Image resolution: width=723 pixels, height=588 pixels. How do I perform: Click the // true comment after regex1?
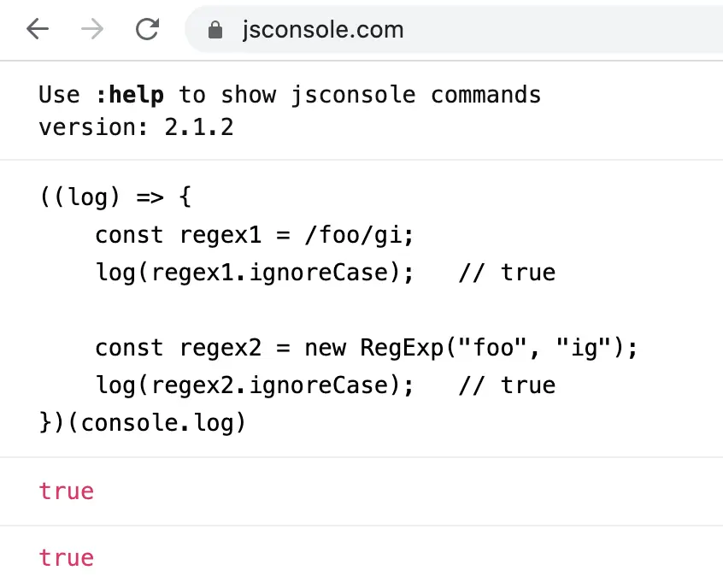(x=507, y=273)
